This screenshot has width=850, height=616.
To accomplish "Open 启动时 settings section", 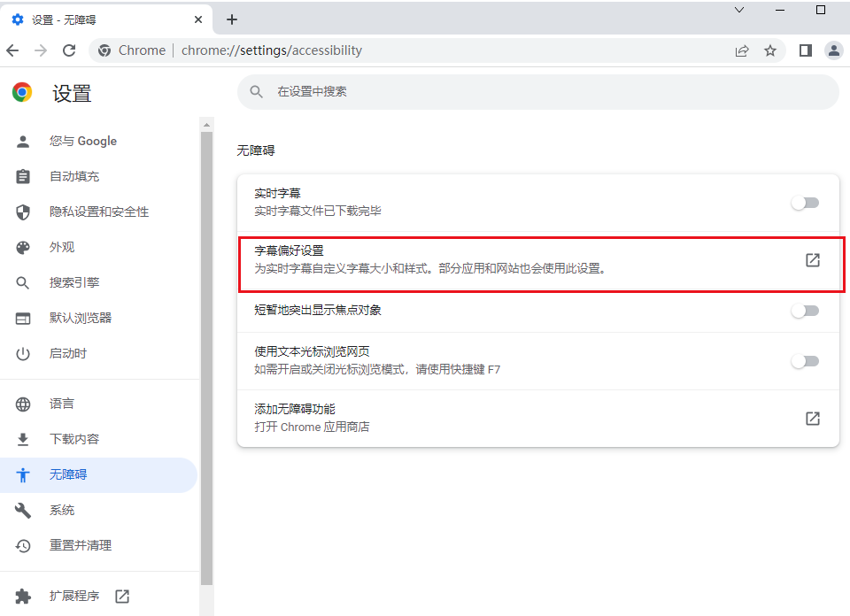I will tap(98, 354).
